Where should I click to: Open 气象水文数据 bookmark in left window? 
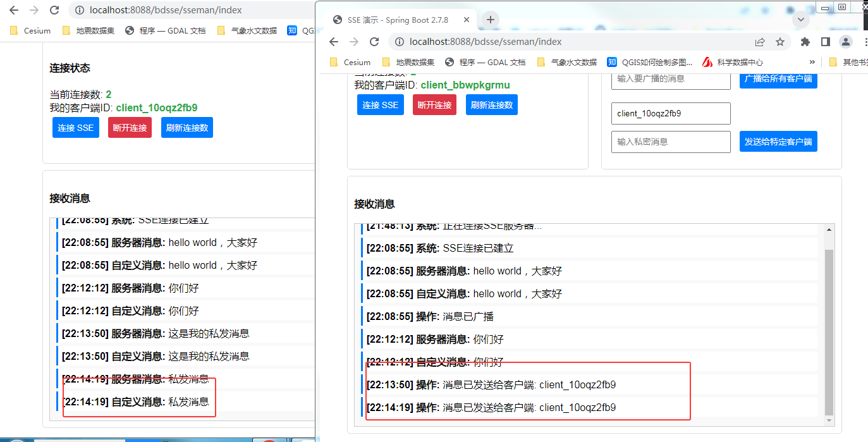coord(247,30)
